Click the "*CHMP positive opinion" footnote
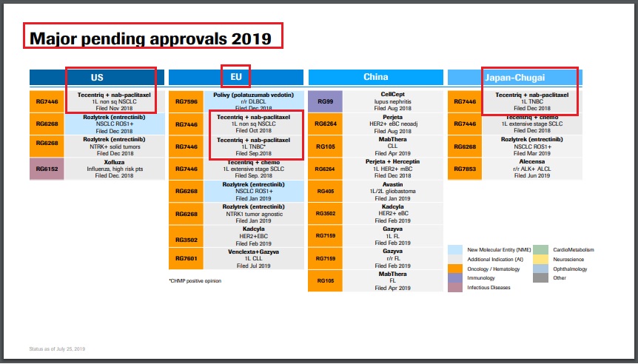The width and height of the screenshot is (638, 364). [x=195, y=281]
